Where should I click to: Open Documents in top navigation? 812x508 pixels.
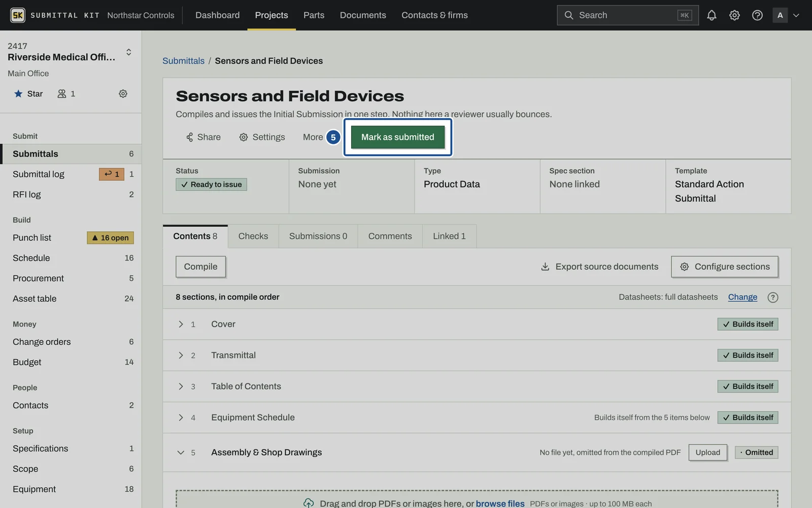coord(363,15)
